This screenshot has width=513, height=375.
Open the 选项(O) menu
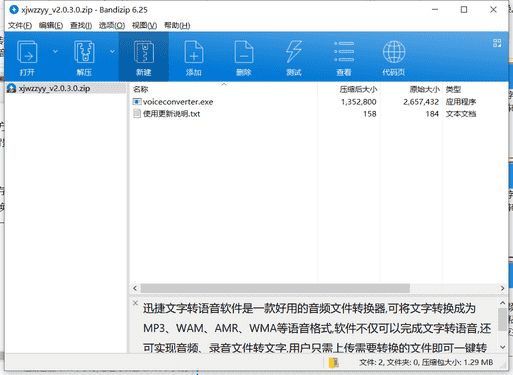pos(112,25)
